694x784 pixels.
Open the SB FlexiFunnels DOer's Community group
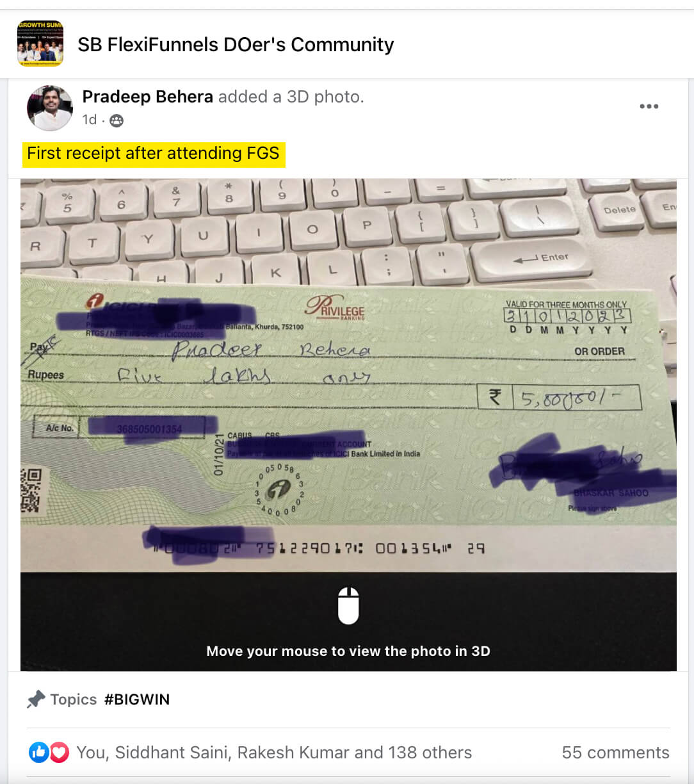click(x=236, y=45)
